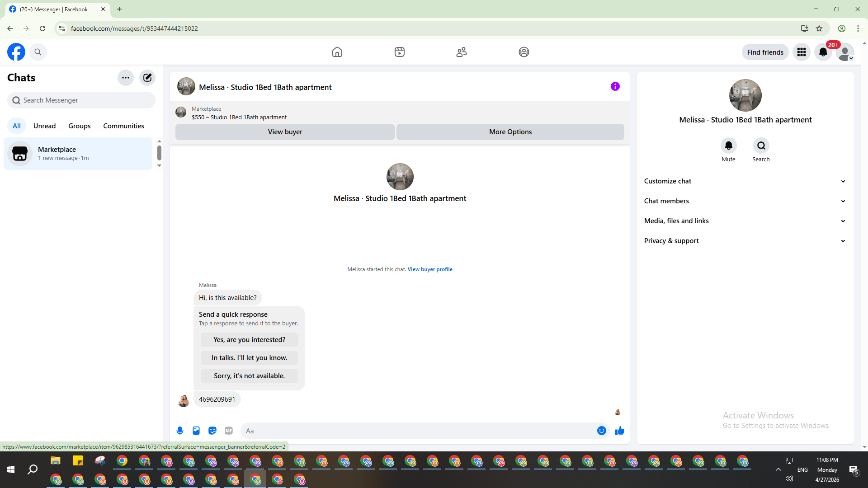
Task: Send 'In talks. I'll let you know.' response
Action: click(x=250, y=358)
